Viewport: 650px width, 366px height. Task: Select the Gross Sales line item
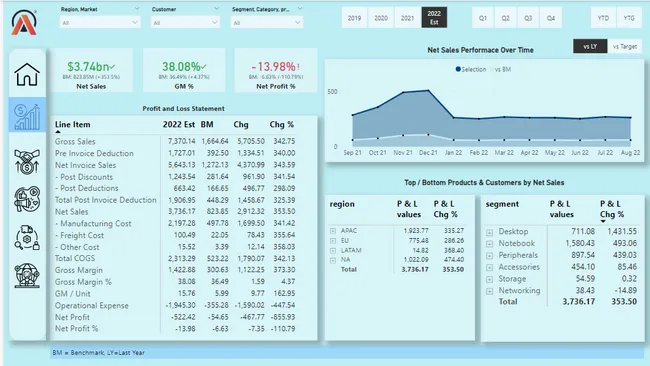75,141
